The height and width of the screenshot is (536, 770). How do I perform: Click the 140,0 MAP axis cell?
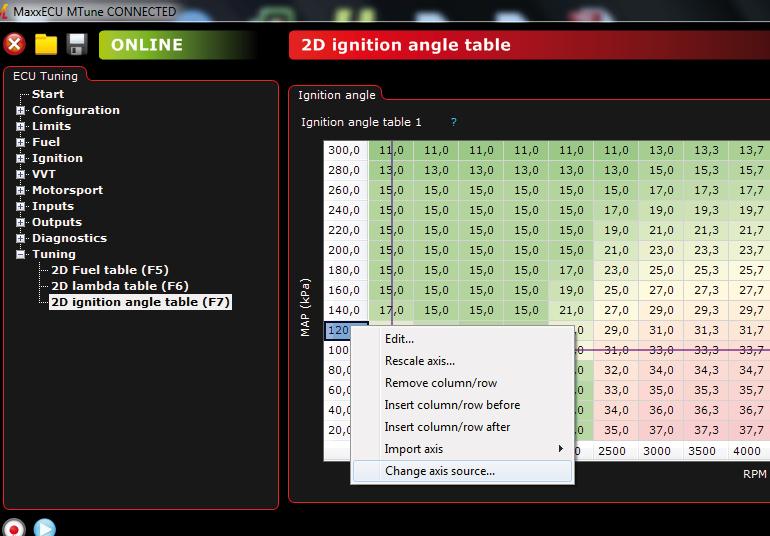(x=346, y=310)
